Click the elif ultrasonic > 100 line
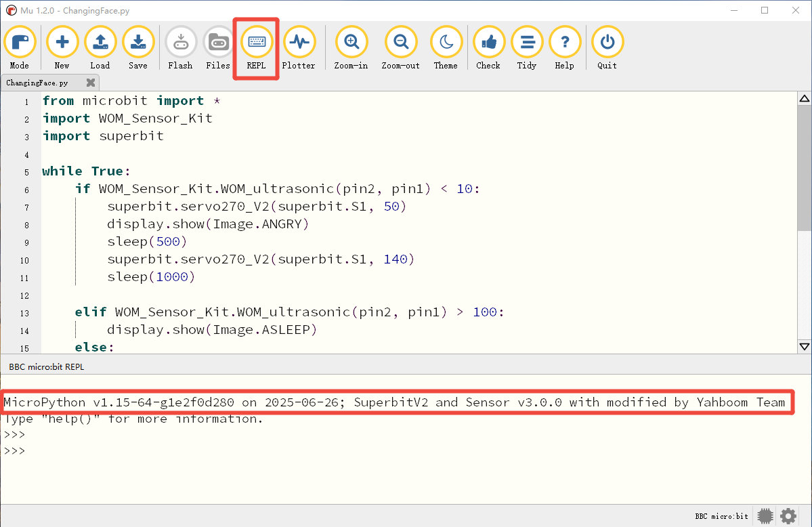Screen dimensions: 812x527 (289, 312)
